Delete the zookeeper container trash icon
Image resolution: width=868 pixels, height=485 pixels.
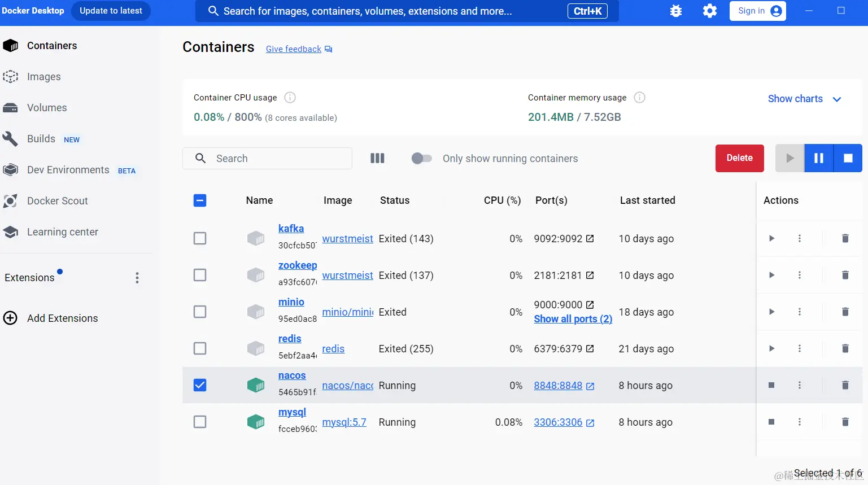(x=845, y=275)
